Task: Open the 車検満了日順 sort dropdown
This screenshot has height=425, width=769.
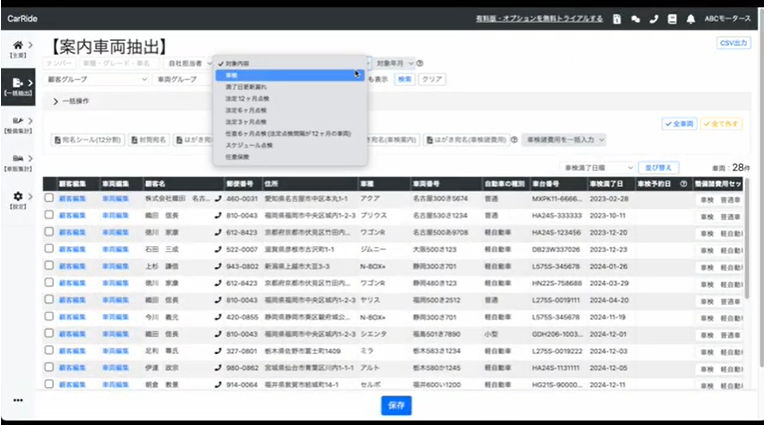Action: (x=597, y=168)
